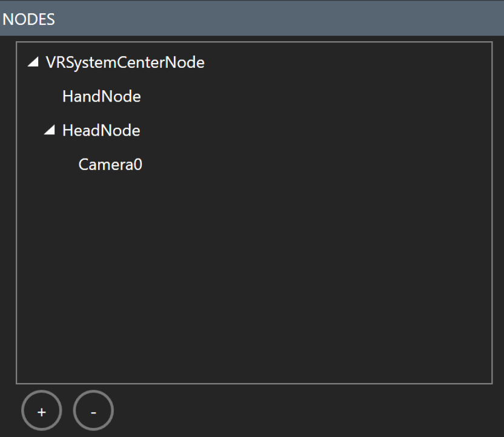This screenshot has width=504, height=437.
Task: Focus the NODES title bar text
Action: pyautogui.click(x=28, y=19)
